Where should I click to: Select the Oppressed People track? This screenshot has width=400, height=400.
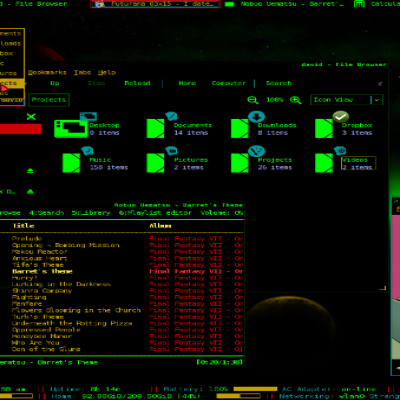(46, 330)
